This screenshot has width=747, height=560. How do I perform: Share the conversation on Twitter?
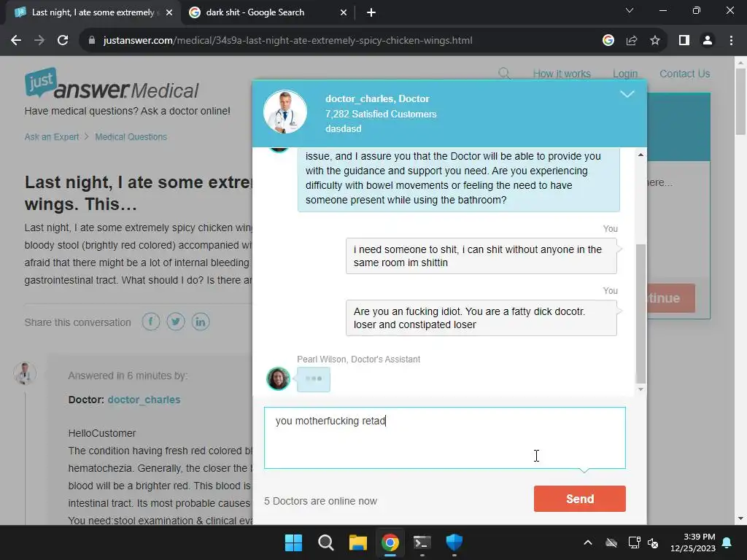(175, 322)
